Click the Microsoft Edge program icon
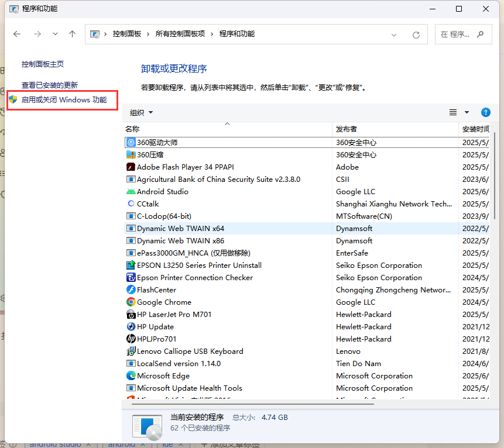504x448 pixels. 131,375
